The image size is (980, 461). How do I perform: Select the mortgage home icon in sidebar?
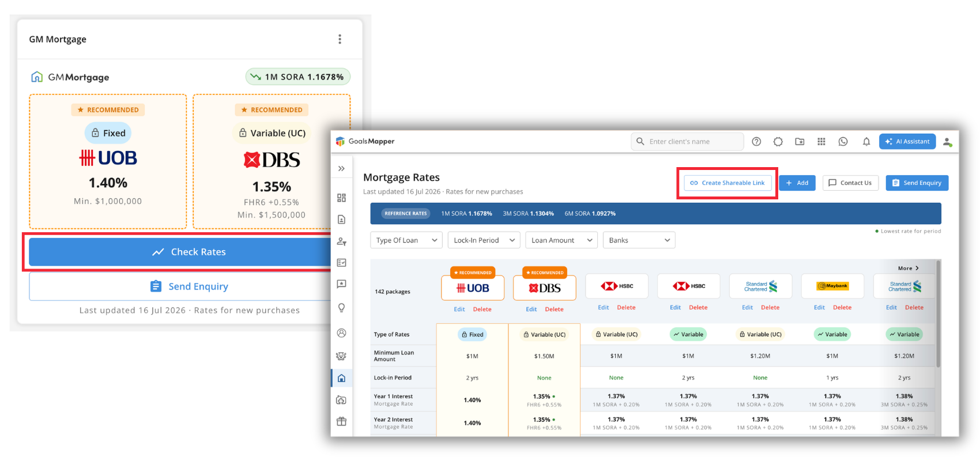pos(341,378)
